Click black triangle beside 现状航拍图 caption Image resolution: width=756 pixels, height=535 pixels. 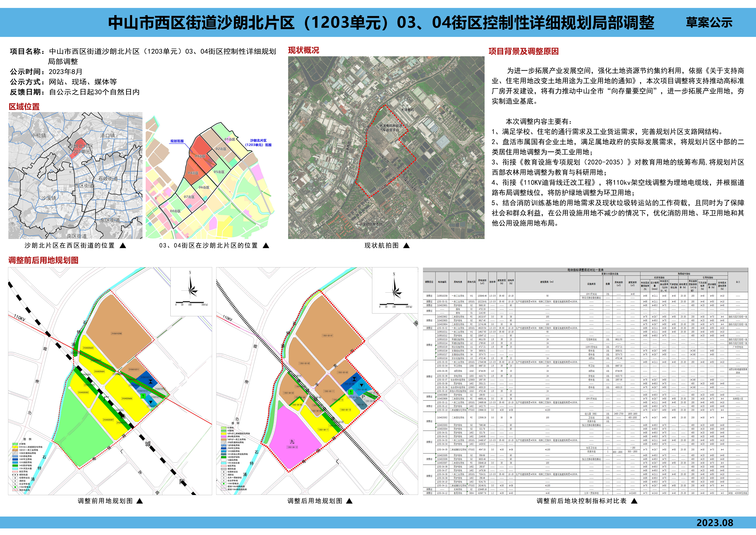point(406,245)
